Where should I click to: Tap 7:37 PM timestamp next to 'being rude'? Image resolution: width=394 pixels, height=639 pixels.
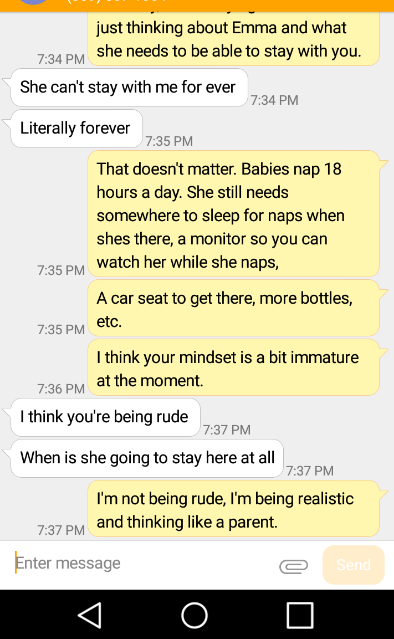(227, 430)
